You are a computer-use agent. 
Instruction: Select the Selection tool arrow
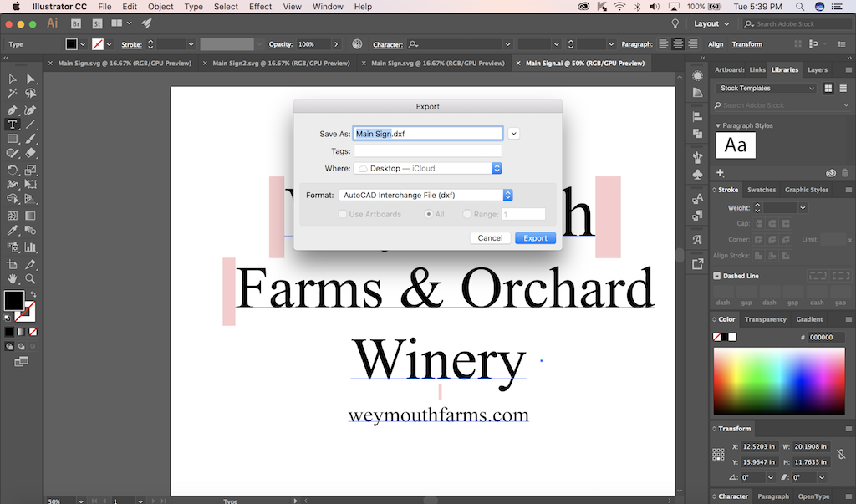click(12, 79)
